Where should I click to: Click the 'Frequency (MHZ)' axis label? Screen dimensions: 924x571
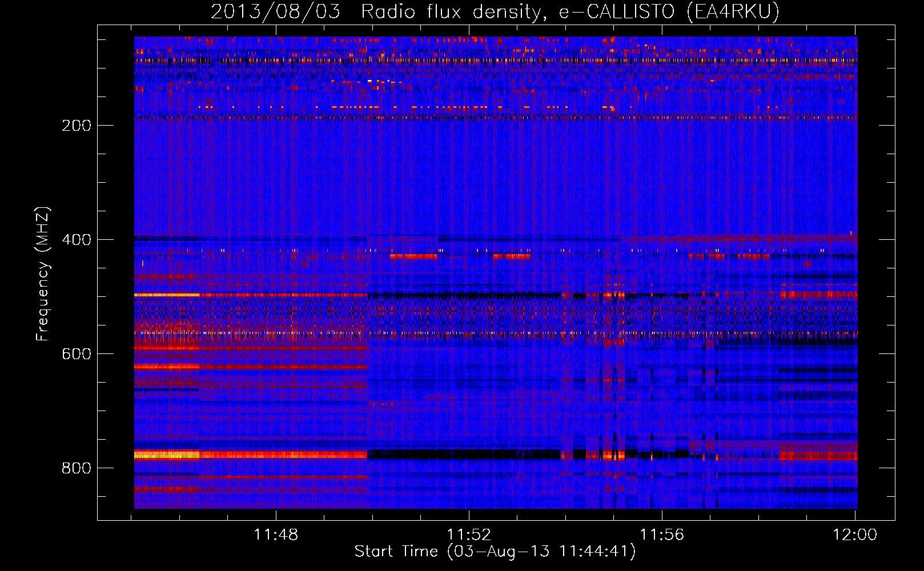tap(43, 274)
